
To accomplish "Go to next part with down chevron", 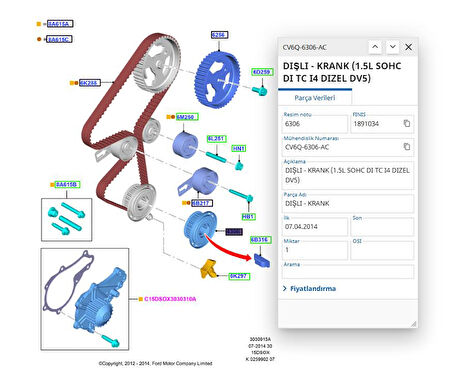I will [x=393, y=47].
